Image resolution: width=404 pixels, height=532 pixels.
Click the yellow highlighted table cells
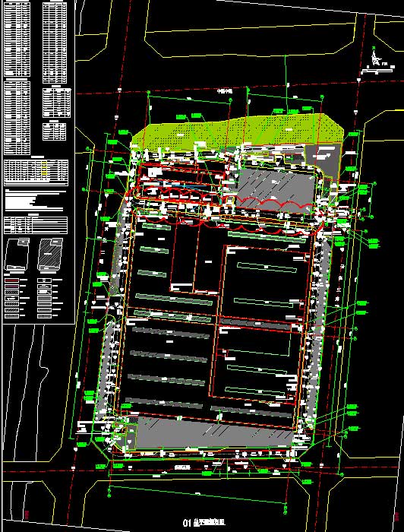click(44, 168)
